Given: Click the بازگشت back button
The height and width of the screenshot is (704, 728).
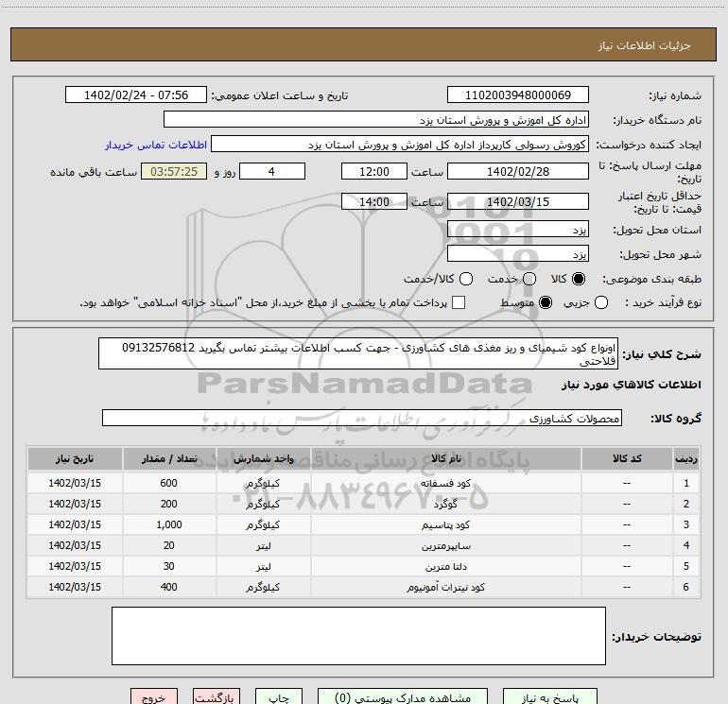Looking at the screenshot, I should [217, 697].
